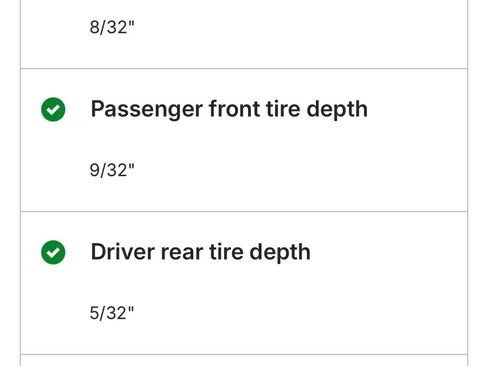This screenshot has width=488, height=366.
Task: Click "tire" in the Passenger front heading
Action: [x=283, y=109]
